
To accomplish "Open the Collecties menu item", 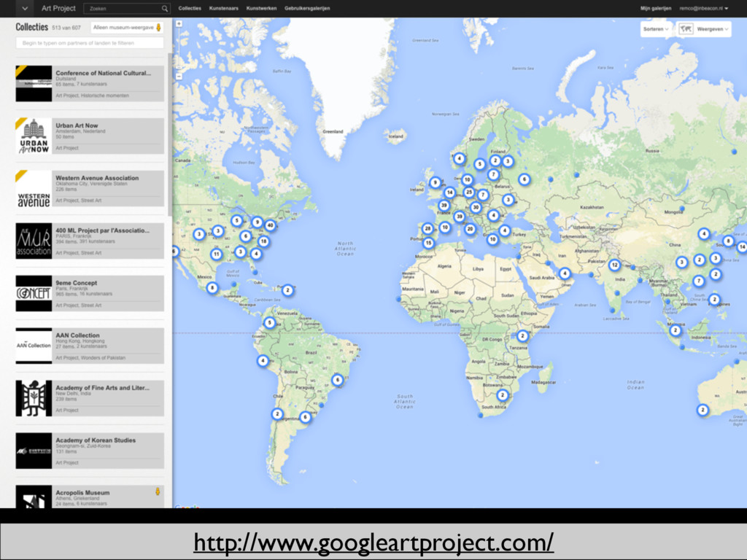I will pos(190,9).
